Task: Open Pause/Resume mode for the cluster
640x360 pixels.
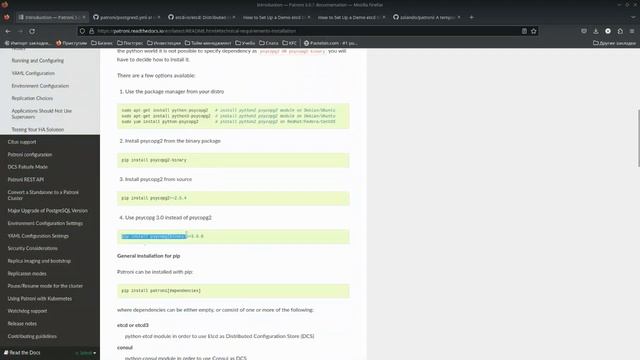Action: tap(45, 286)
